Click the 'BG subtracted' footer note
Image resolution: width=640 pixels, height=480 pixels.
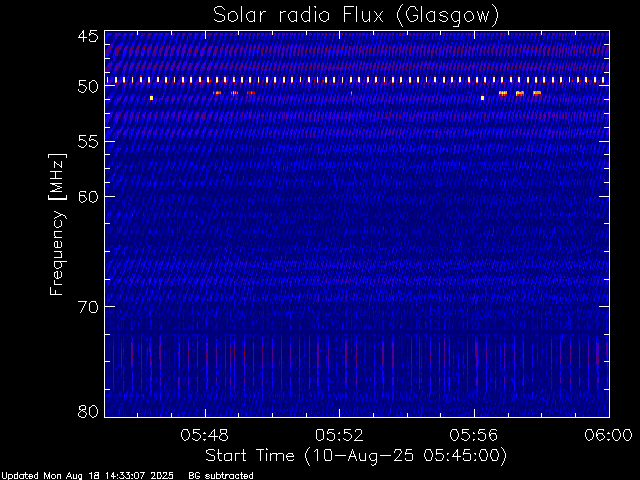point(221,476)
